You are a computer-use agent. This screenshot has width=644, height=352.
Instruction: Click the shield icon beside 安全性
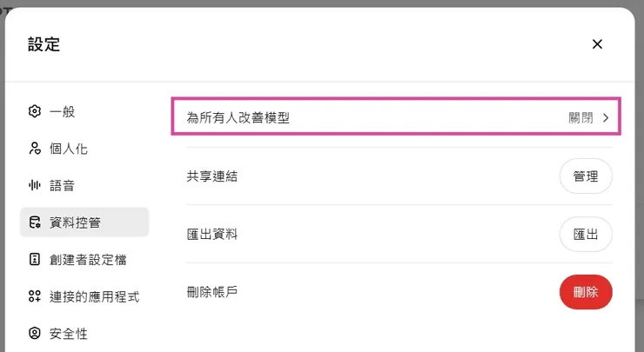(x=35, y=333)
